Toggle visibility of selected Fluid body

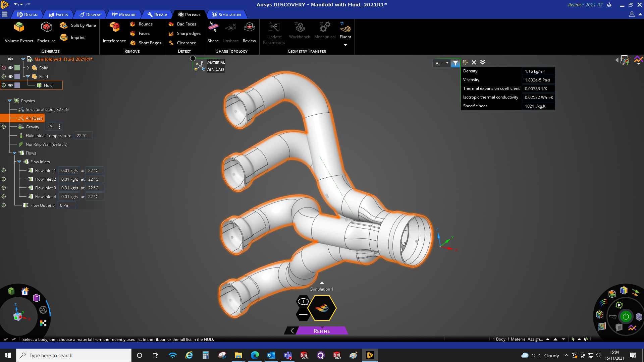(x=10, y=85)
